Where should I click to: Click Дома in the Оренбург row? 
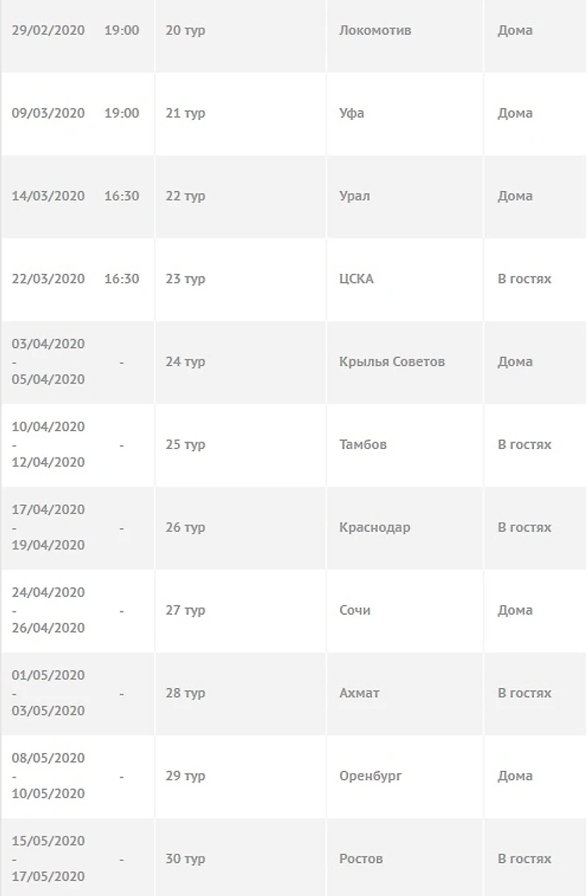[x=515, y=776]
